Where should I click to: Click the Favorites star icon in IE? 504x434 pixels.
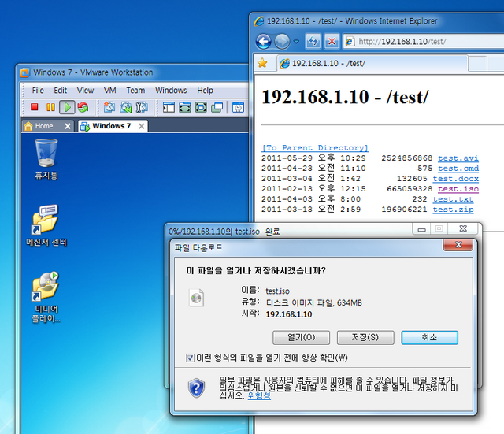pyautogui.click(x=262, y=63)
